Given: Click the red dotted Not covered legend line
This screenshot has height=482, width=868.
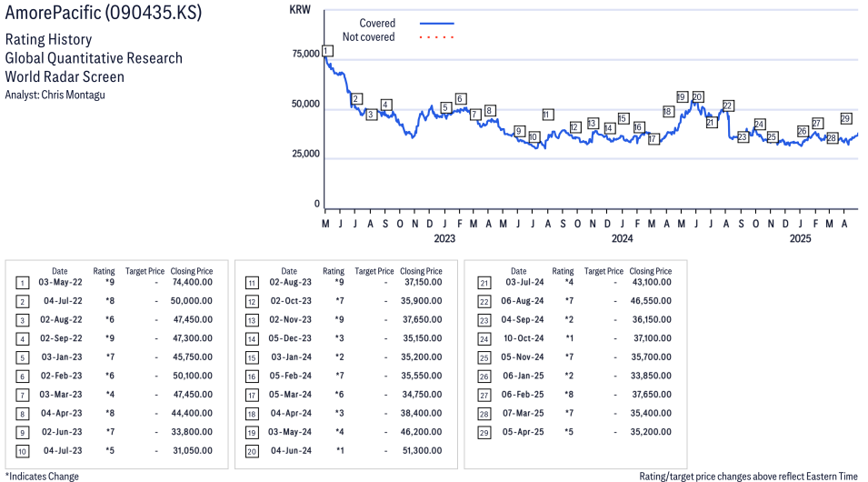Looking at the screenshot, I should tap(437, 37).
